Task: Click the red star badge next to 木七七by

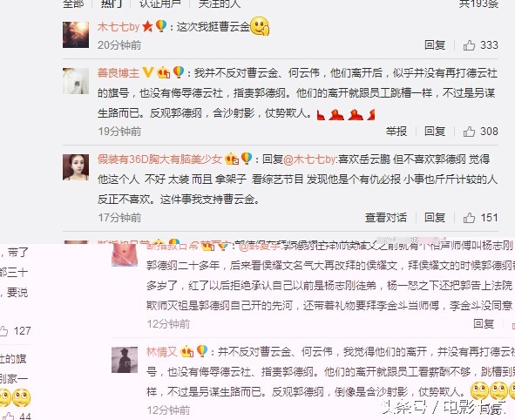Action: 147,26
